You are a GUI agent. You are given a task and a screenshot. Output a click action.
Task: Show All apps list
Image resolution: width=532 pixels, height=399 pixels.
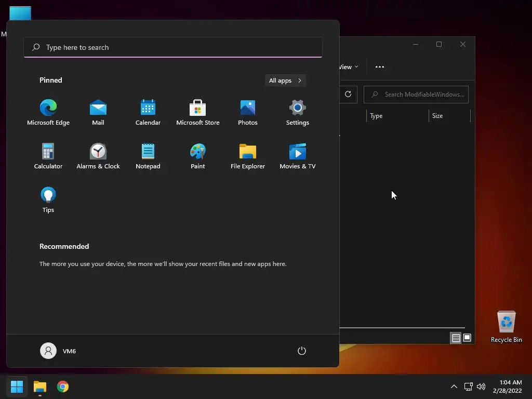coord(285,81)
